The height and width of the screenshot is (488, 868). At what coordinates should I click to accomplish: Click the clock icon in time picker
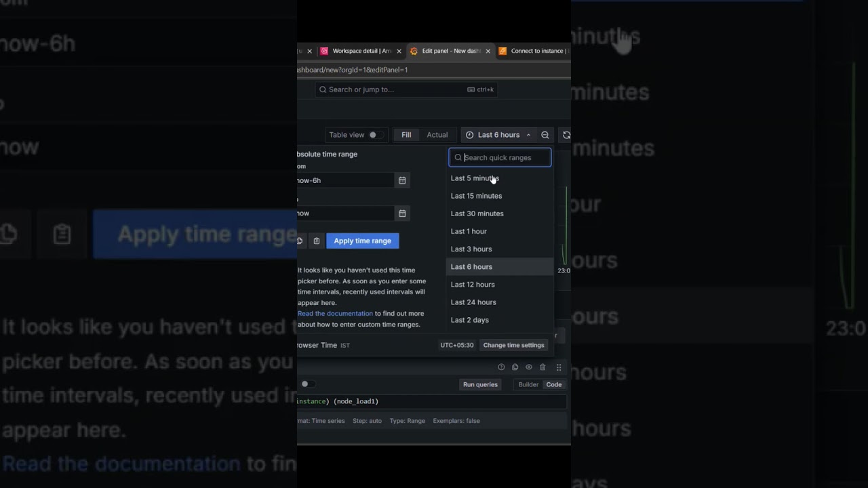(x=469, y=135)
